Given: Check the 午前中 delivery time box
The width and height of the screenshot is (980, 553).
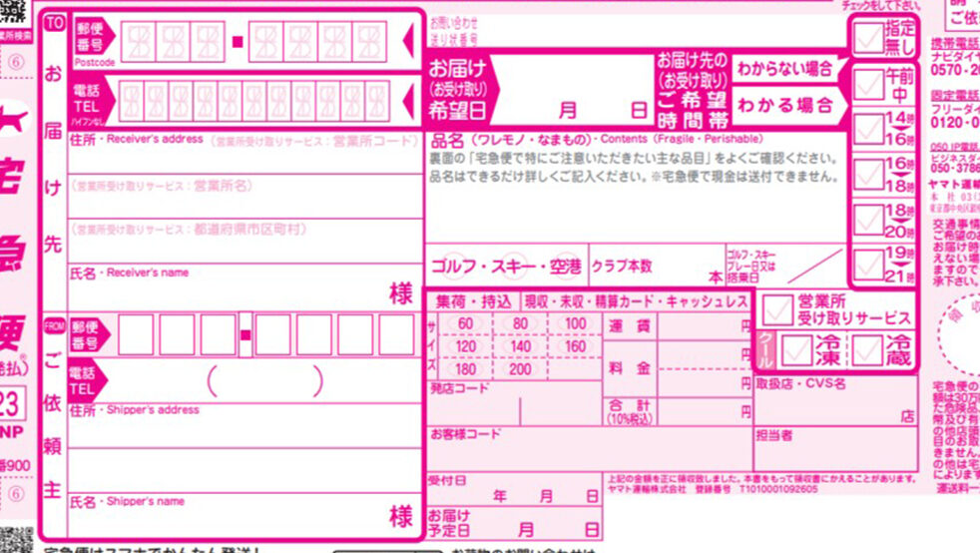Looking at the screenshot, I should tap(868, 84).
